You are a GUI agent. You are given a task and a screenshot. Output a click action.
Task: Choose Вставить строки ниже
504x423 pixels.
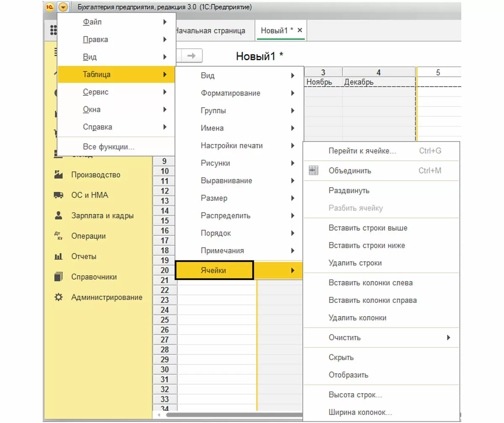point(382,245)
